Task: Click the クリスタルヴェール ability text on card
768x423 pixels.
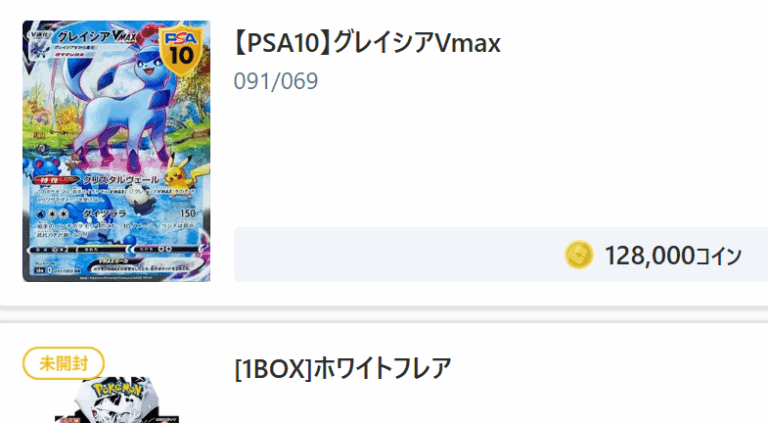Action: click(x=120, y=180)
